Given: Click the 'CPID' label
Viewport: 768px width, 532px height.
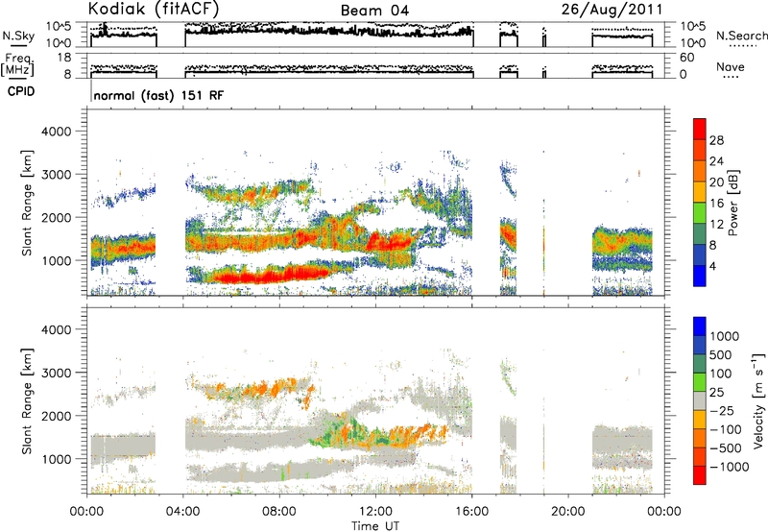Looking at the screenshot, I should [21, 91].
